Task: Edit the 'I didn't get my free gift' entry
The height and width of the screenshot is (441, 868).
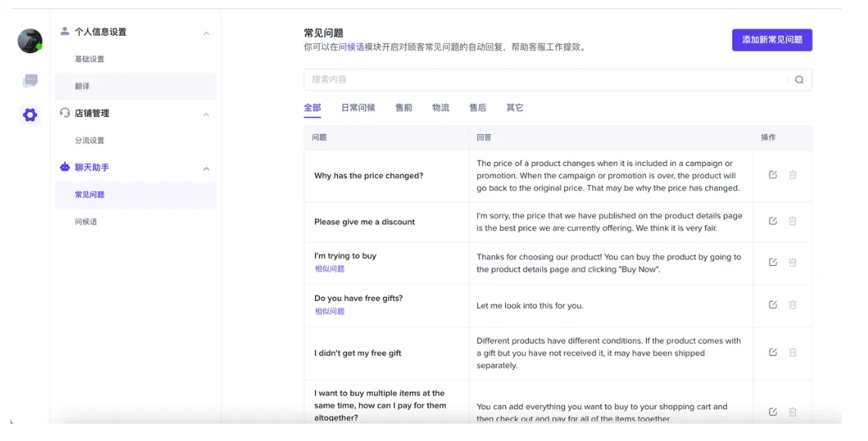Action: coord(773,352)
